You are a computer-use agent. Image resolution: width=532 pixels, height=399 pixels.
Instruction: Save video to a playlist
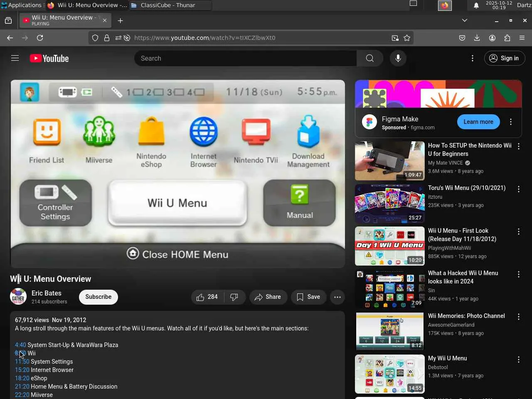[x=308, y=297]
